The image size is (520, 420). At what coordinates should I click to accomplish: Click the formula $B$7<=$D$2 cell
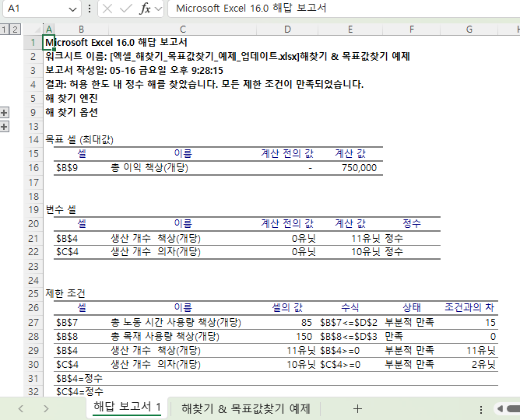(350, 322)
